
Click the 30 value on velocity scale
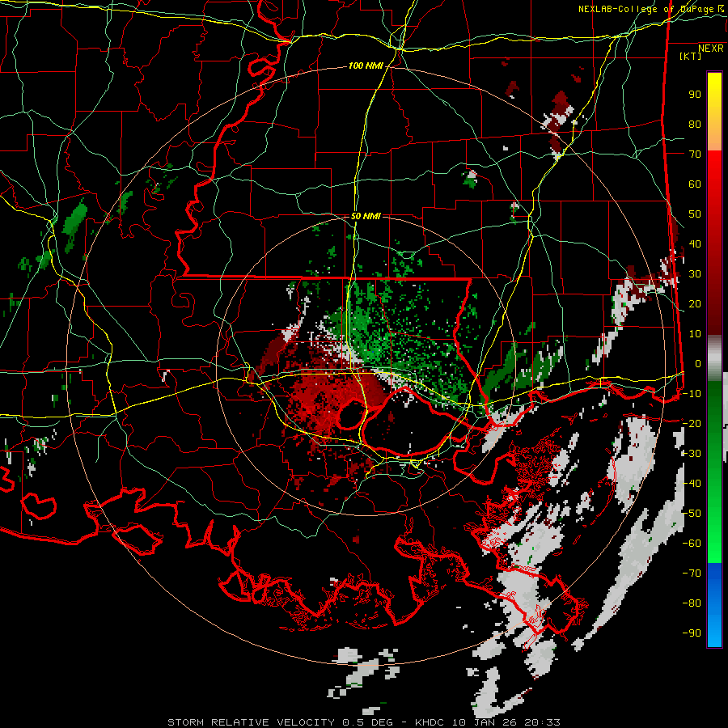[695, 274]
